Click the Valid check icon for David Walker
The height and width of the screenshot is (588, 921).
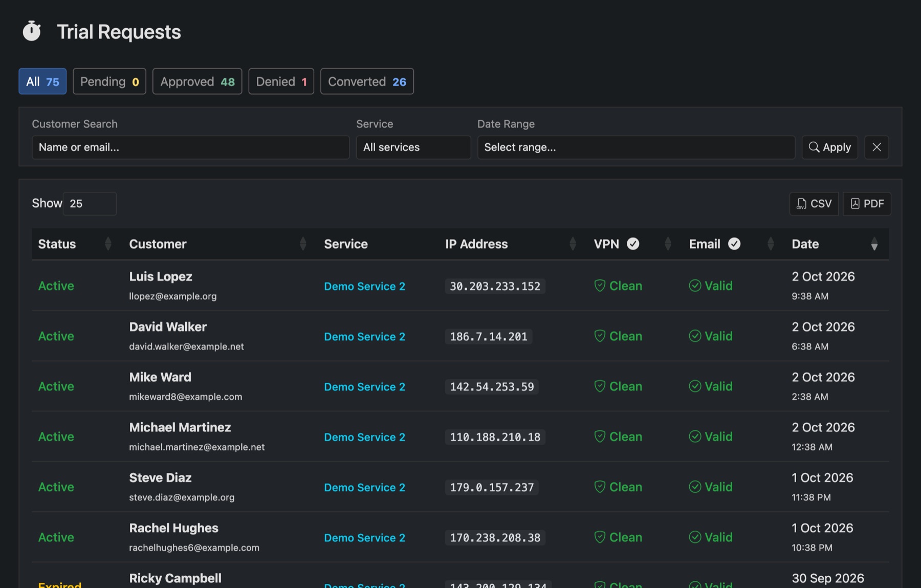pos(695,336)
